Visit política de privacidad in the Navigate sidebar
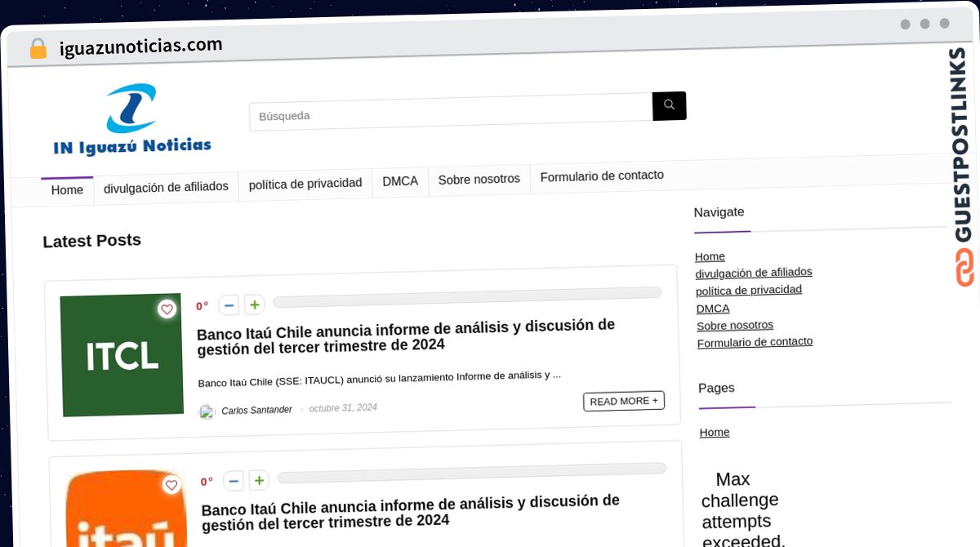This screenshot has height=547, width=980. pyautogui.click(x=749, y=290)
